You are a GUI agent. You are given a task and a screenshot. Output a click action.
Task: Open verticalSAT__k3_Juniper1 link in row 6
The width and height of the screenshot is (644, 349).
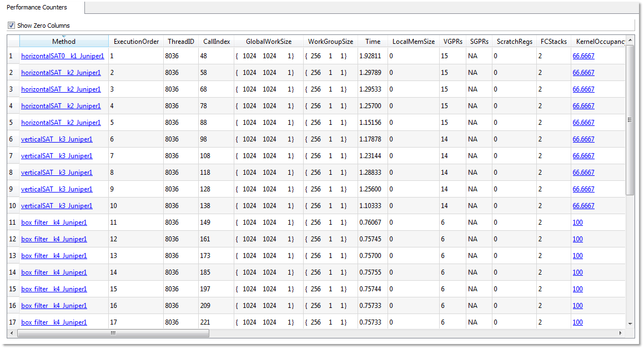57,139
